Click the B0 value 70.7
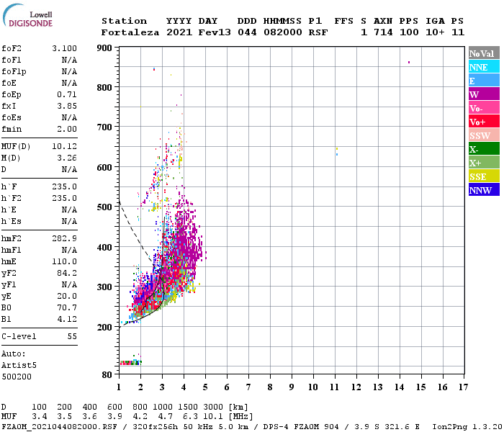Screen dimensions: 504x432 67,307
